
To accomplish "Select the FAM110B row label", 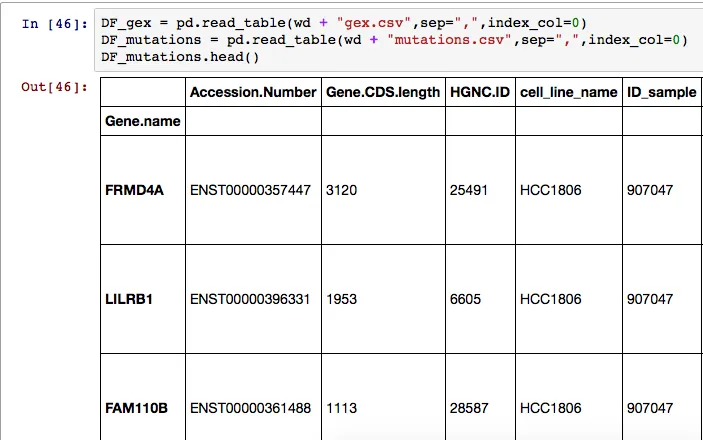I will pyautogui.click(x=136, y=408).
